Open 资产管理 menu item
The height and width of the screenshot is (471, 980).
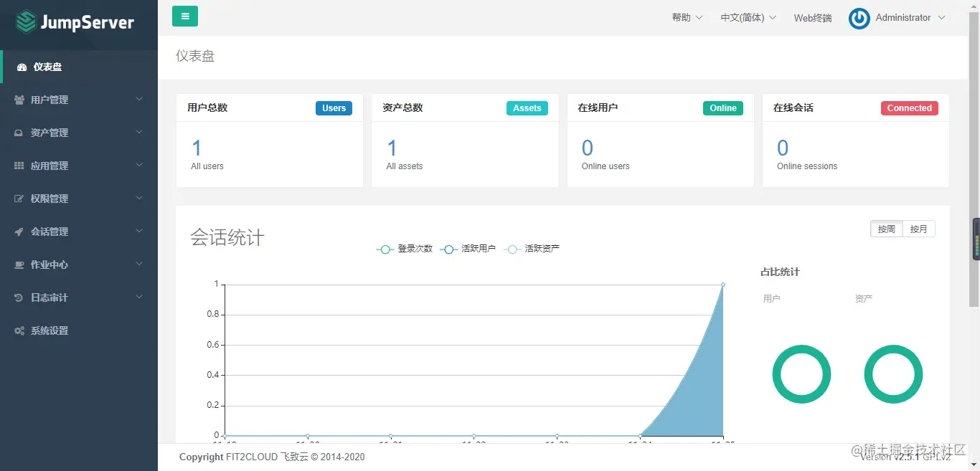[79, 133]
